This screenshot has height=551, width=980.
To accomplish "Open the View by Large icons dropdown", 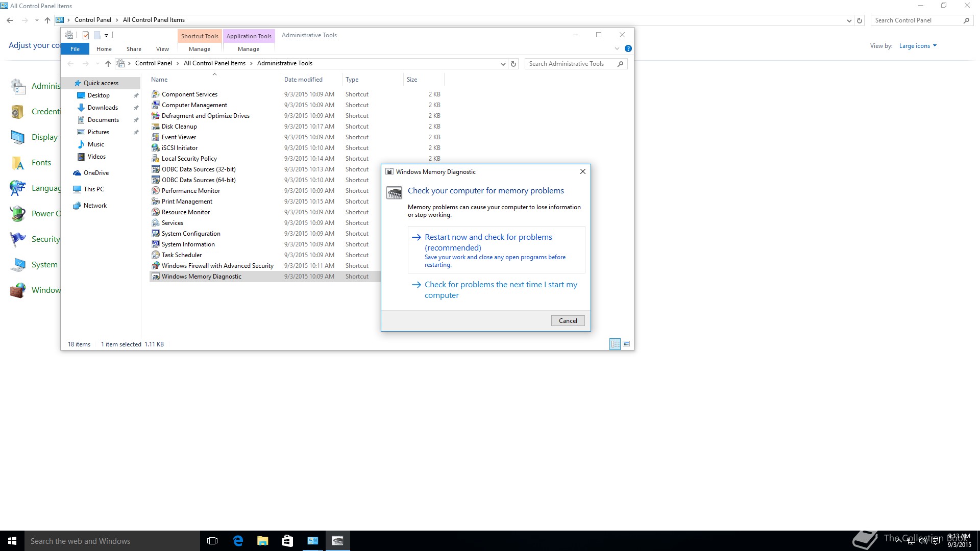I will 918,46.
